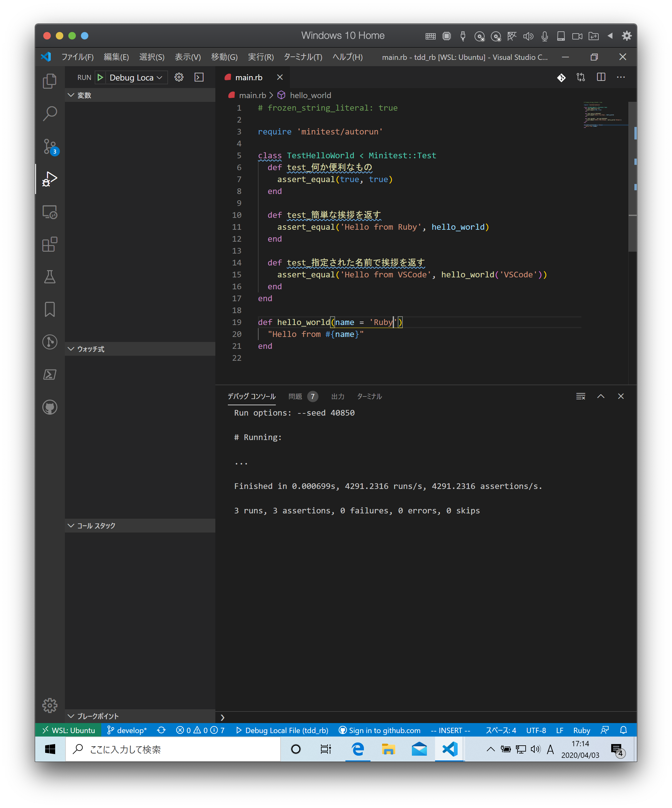The image size is (672, 808).
Task: Toggle Windows IME input mode indicator A
Action: 550,749
